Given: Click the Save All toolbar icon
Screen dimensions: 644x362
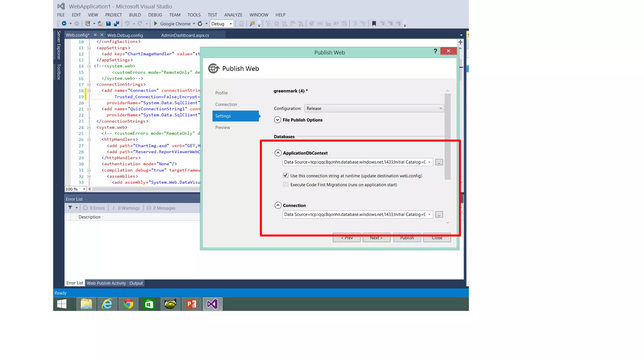Looking at the screenshot, I should pyautogui.click(x=116, y=24).
